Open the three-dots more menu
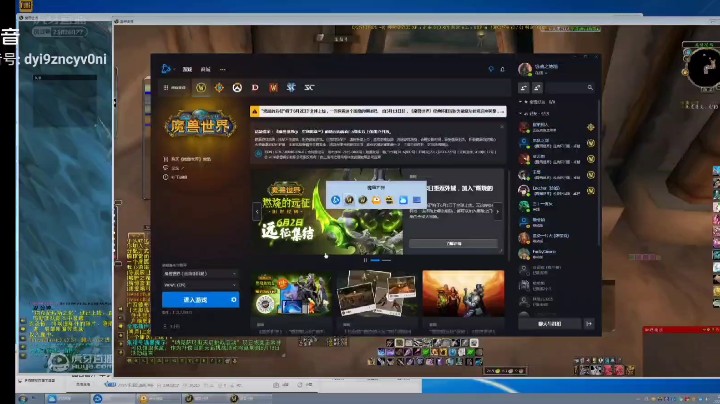 [223, 69]
